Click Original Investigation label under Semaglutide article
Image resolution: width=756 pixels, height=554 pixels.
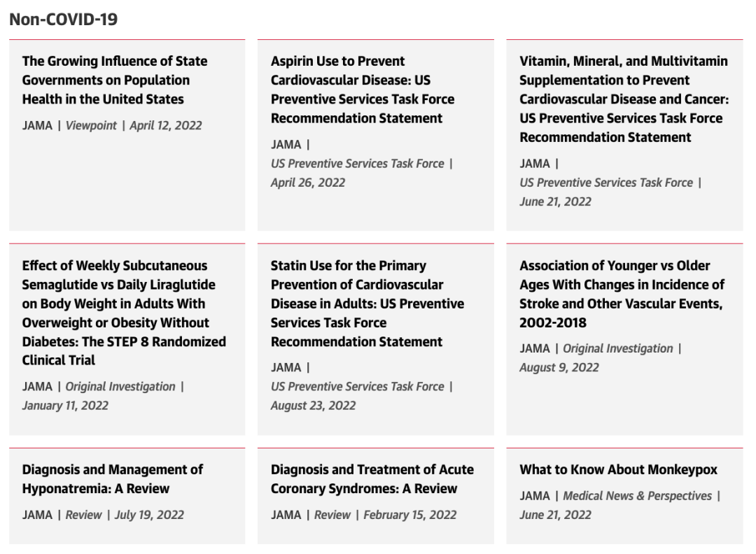pos(120,387)
